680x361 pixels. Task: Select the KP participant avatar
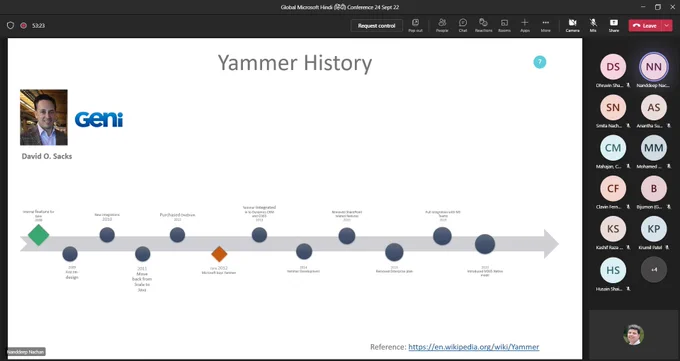pos(654,229)
